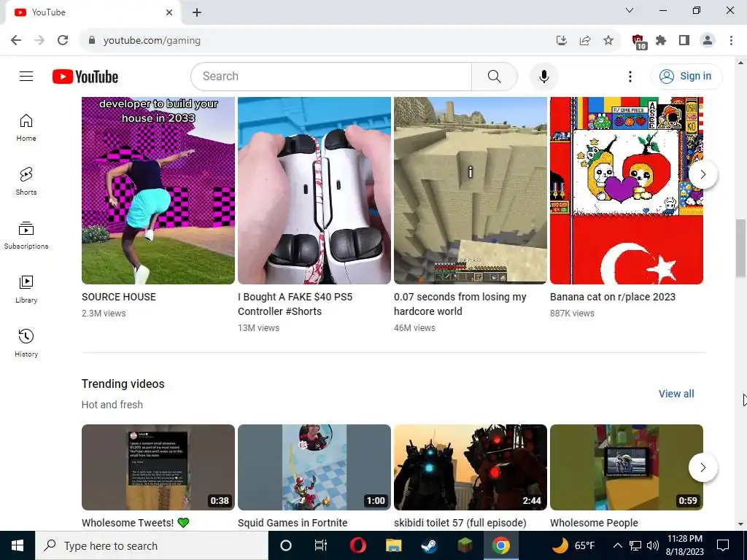747x560 pixels.
Task: Go to Home in sidebar
Action: point(26,128)
